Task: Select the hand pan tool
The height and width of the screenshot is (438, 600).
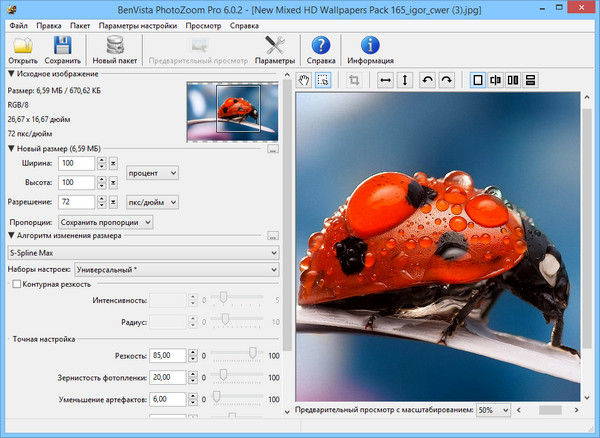Action: pyautogui.click(x=305, y=79)
